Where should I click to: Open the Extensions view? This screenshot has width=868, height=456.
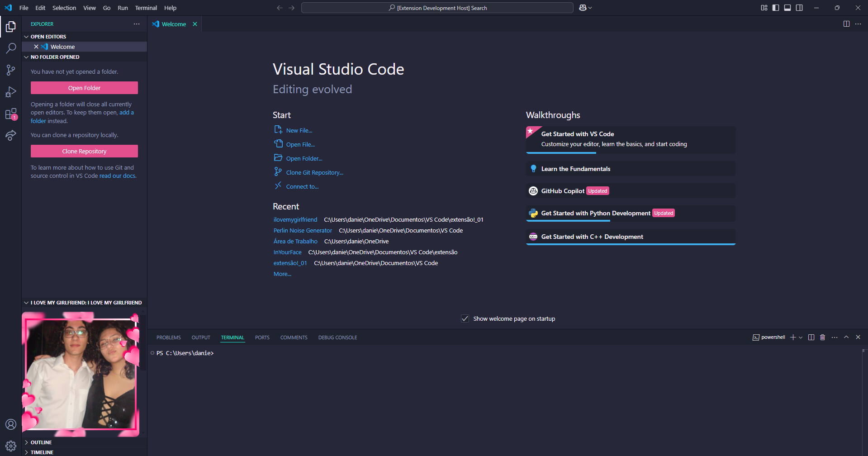(x=11, y=114)
